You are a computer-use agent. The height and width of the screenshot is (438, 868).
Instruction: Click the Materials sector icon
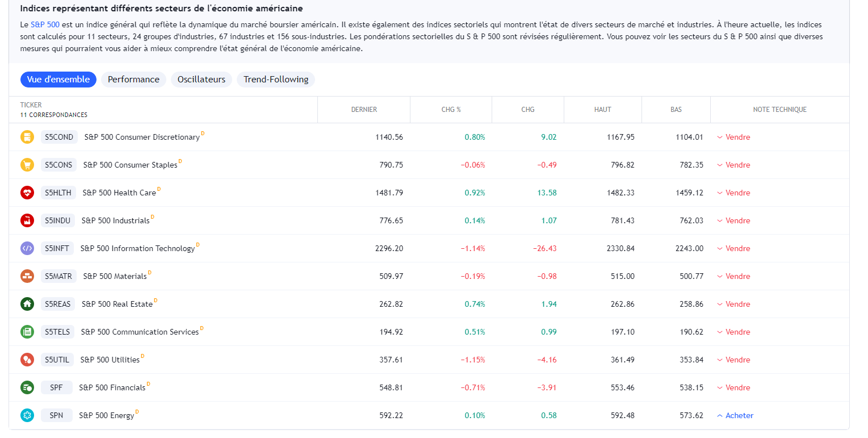tap(27, 276)
